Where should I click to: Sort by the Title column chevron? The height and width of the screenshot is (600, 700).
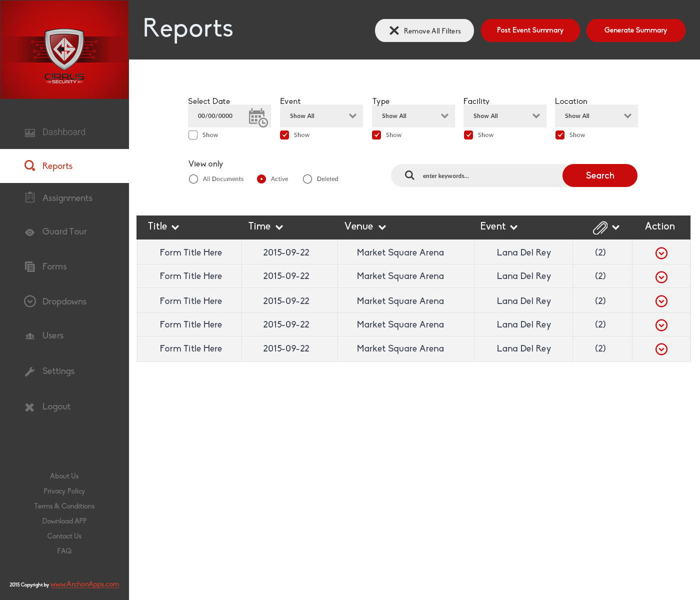pyautogui.click(x=175, y=227)
